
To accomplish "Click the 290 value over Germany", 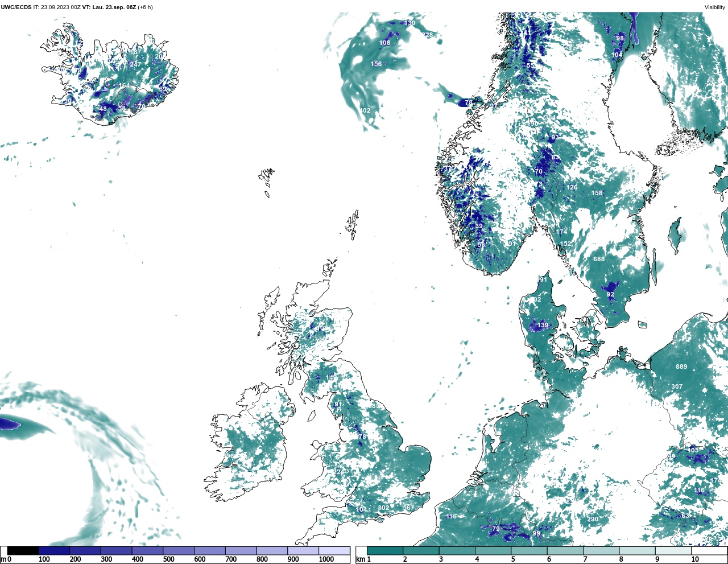I will tap(593, 519).
